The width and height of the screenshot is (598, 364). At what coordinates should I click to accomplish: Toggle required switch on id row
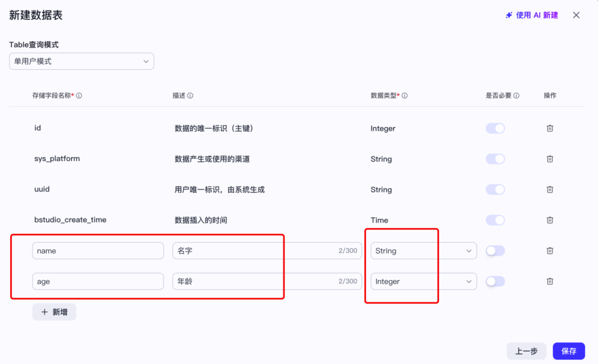(495, 128)
